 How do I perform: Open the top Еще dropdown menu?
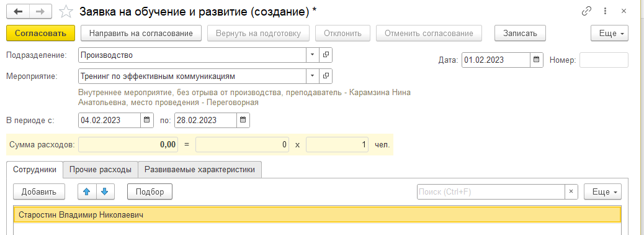[609, 34]
